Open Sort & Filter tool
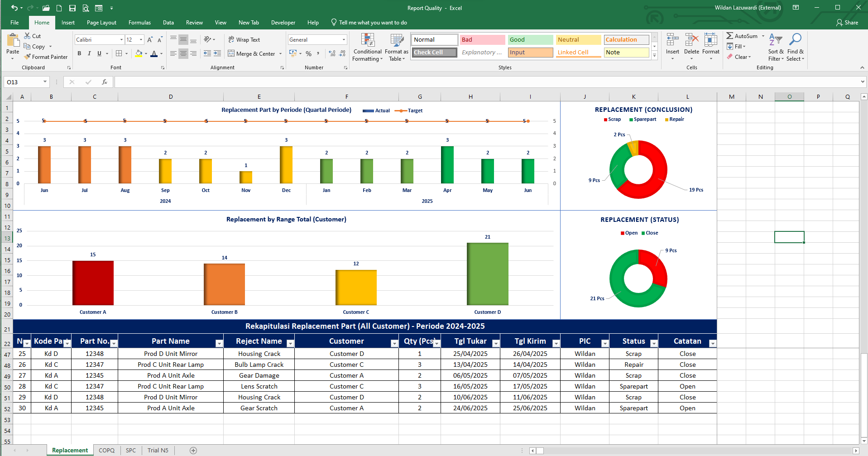This screenshot has height=456, width=868. click(775, 48)
